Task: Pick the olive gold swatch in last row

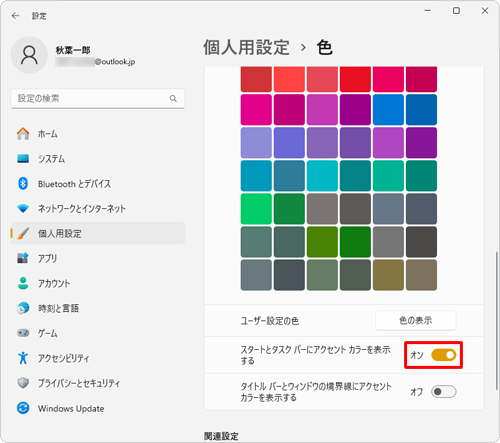Action: click(x=388, y=275)
